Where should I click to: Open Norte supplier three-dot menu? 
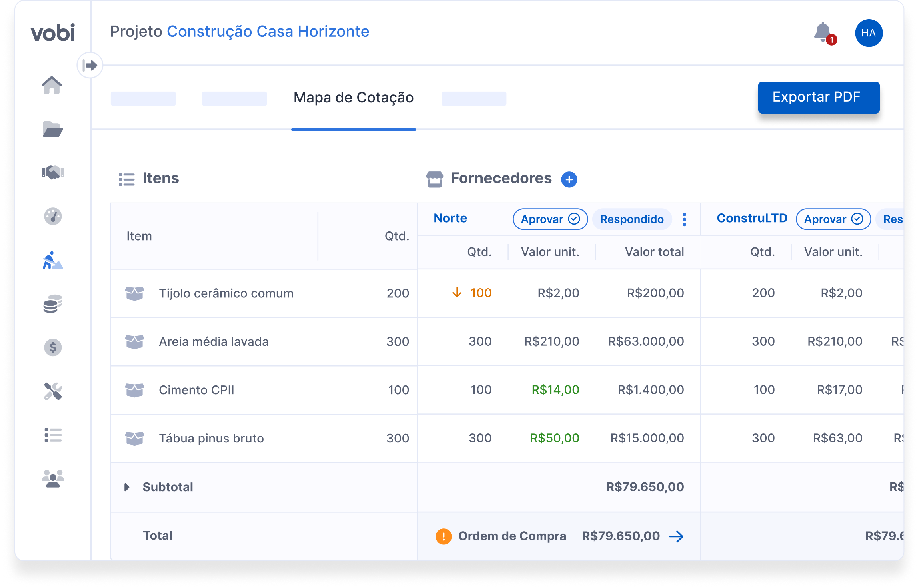684,219
